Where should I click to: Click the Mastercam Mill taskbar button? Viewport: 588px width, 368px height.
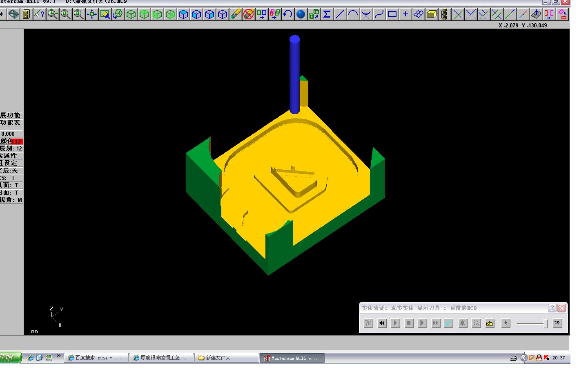(292, 358)
